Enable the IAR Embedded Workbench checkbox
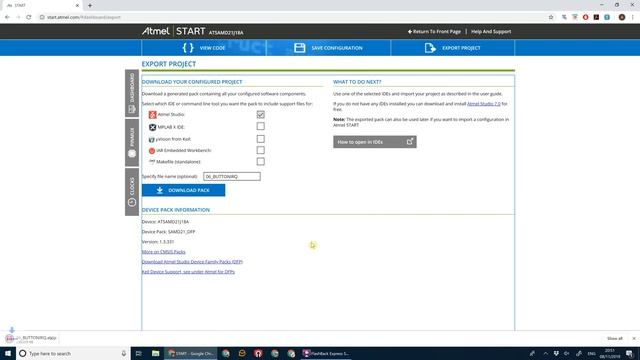Viewport: 640px width, 360px height. click(260, 150)
